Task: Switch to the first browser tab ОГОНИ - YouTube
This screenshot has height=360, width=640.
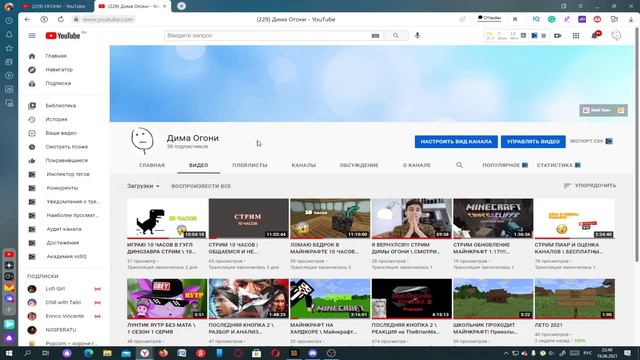Action: point(56,6)
